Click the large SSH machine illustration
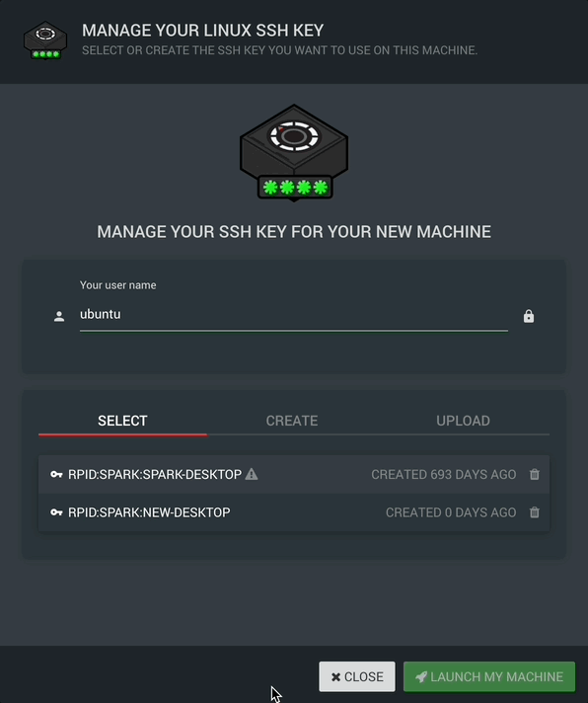This screenshot has width=588, height=703. [294, 153]
